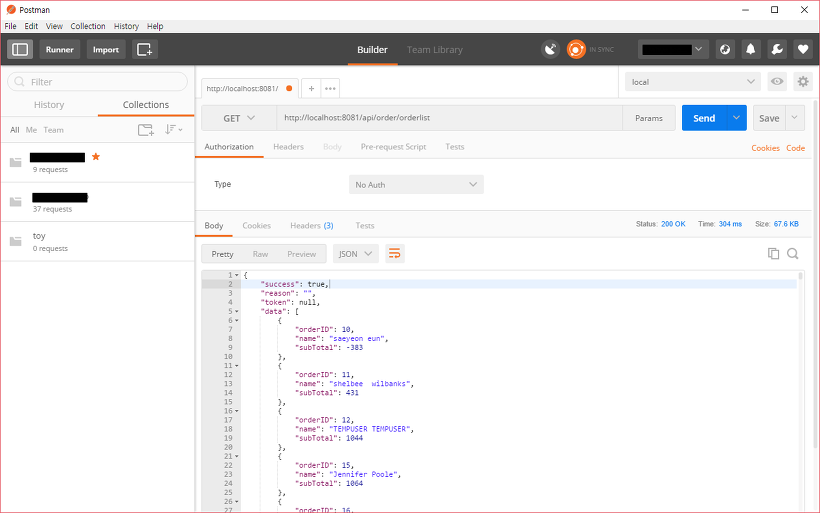Collapse the object on line 6
The width and height of the screenshot is (820, 513).
click(x=237, y=321)
